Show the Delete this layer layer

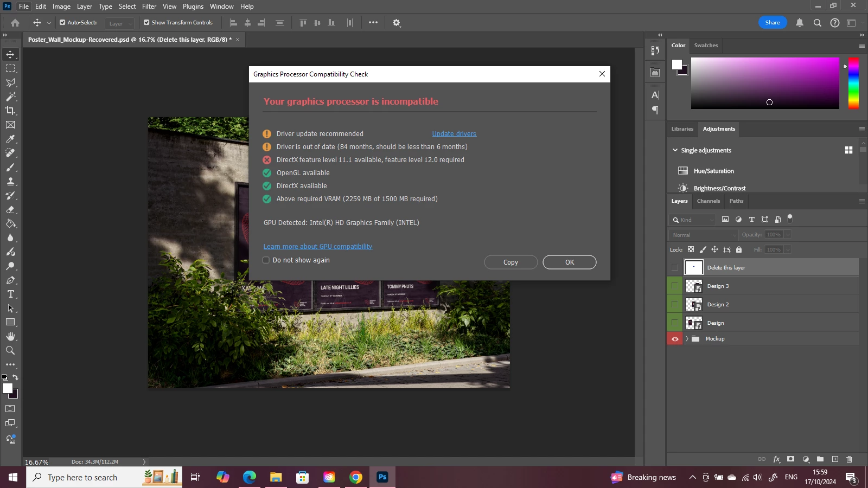pos(675,267)
